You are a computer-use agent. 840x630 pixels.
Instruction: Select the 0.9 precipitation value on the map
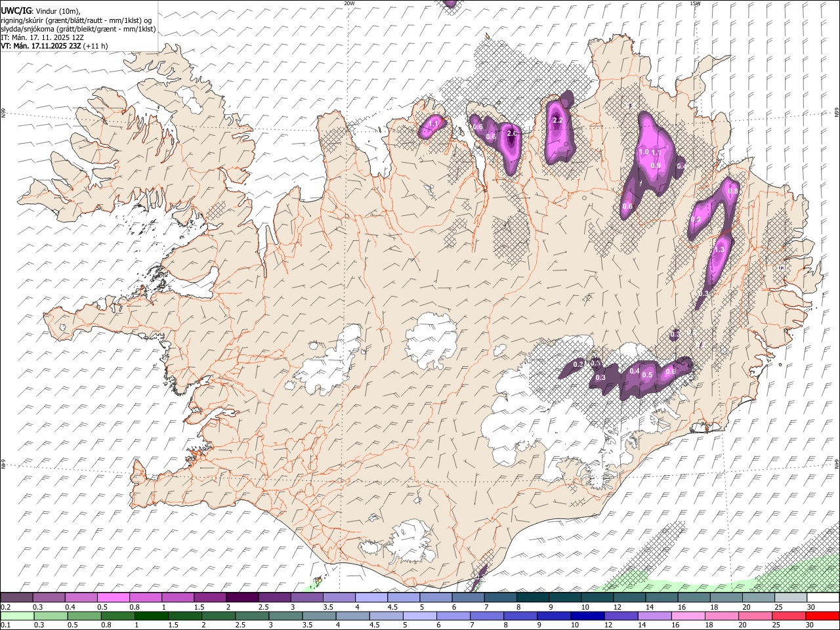click(656, 166)
